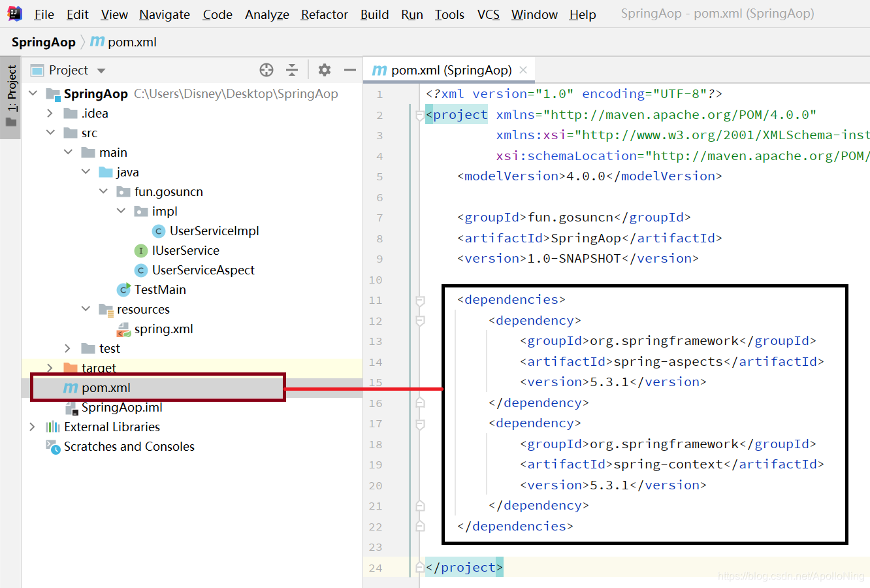This screenshot has height=588, width=870.
Task: Fold the second dependency at line 17
Action: tap(420, 423)
